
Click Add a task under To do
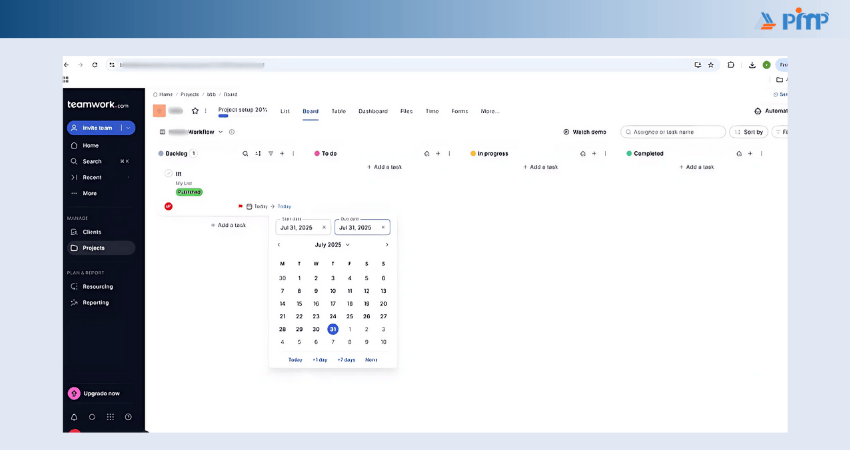[384, 167]
